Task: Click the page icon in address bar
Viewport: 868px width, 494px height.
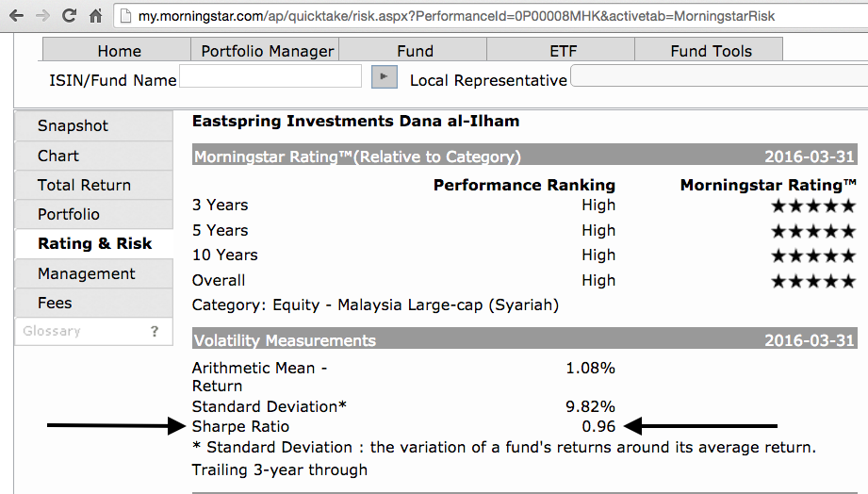Action: point(126,16)
